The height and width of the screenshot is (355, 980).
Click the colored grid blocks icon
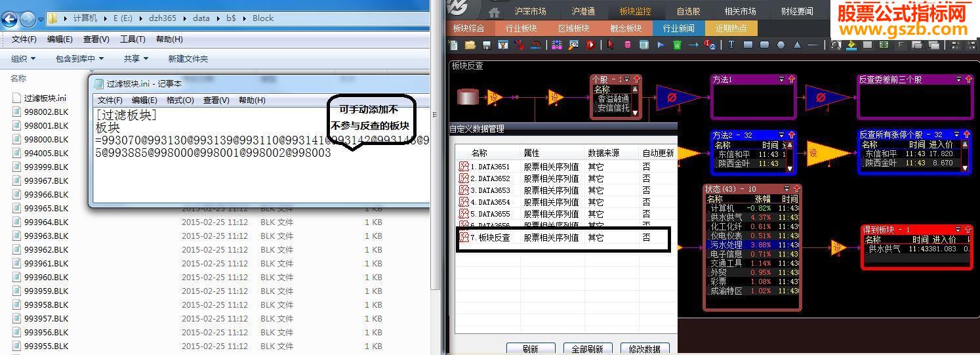point(557,45)
